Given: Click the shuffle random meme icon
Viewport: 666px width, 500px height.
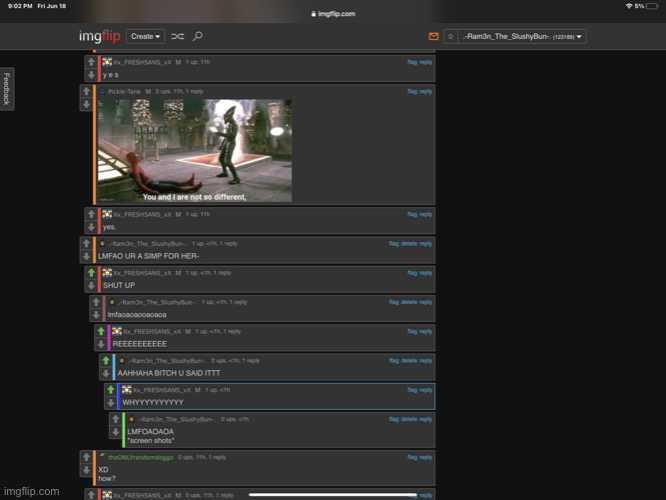Looking at the screenshot, I should click(178, 37).
